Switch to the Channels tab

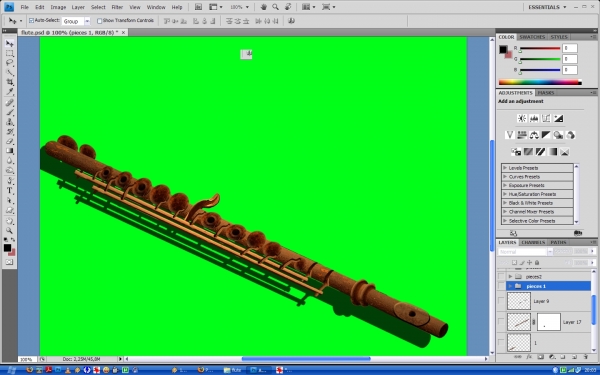click(533, 242)
